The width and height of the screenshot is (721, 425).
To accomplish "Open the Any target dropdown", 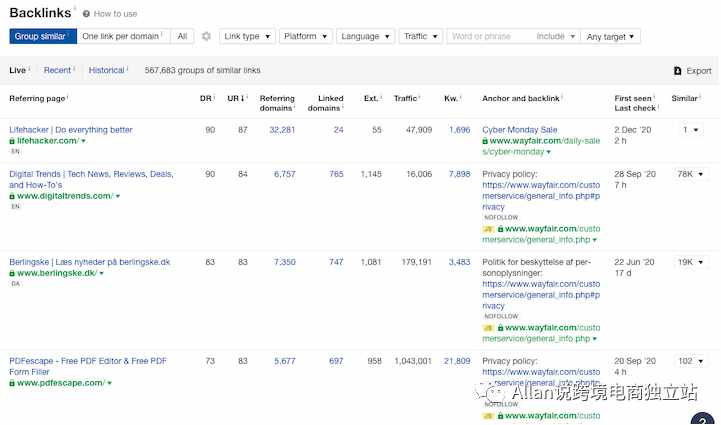I will coord(610,36).
